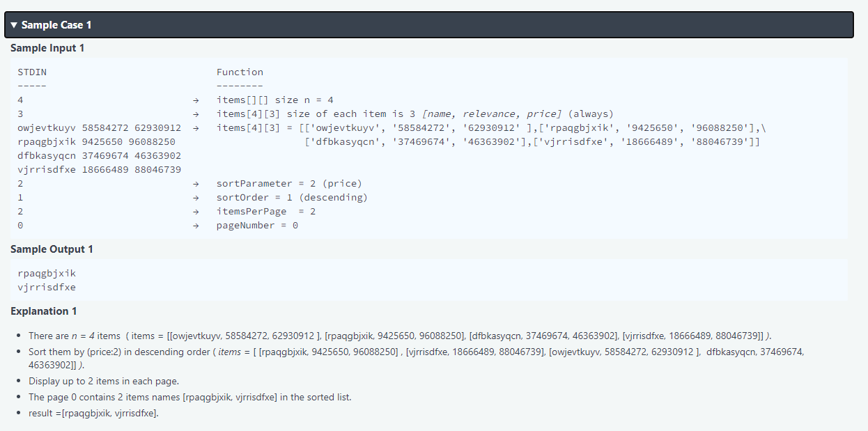868x431 pixels.
Task: Click the pageNumber = 0 annotation
Action: coord(256,225)
